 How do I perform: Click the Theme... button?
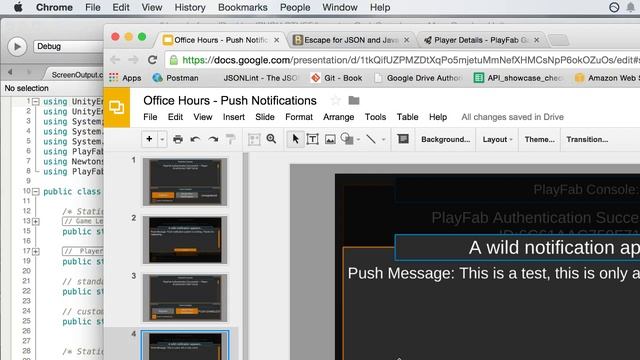pos(540,139)
